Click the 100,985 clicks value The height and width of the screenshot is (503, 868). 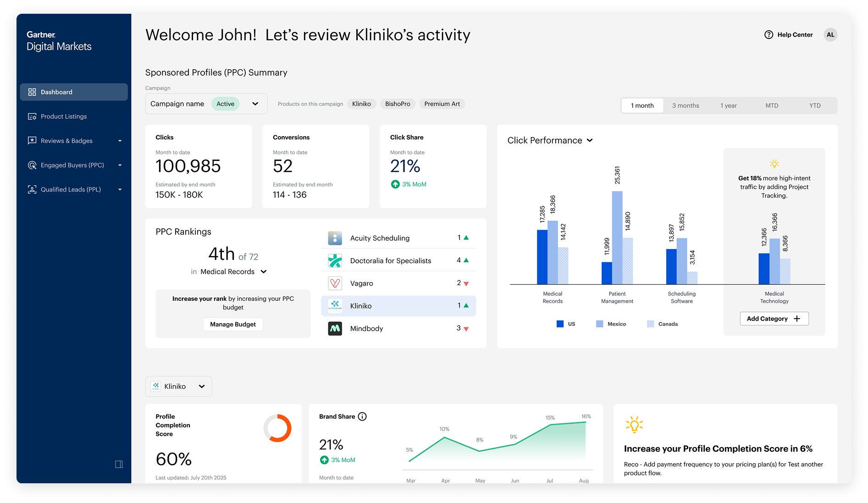(x=188, y=166)
